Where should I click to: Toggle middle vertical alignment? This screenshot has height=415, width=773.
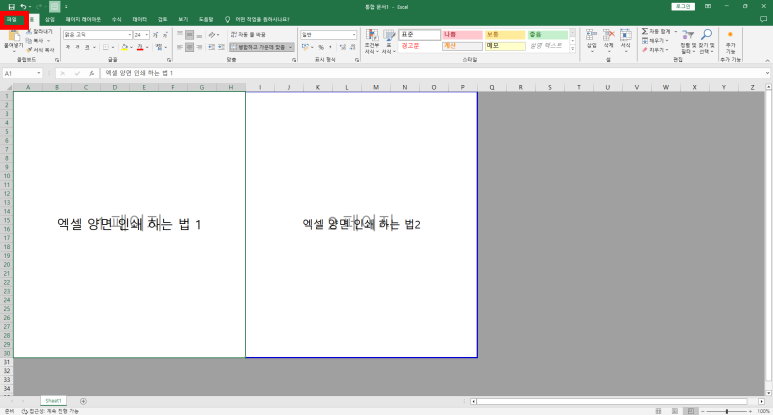189,35
